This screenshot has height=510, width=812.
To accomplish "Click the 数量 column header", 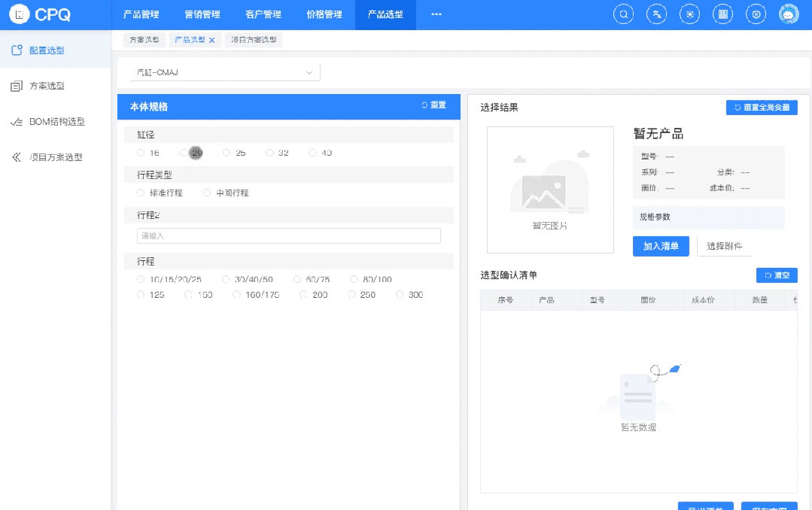I will coord(759,300).
